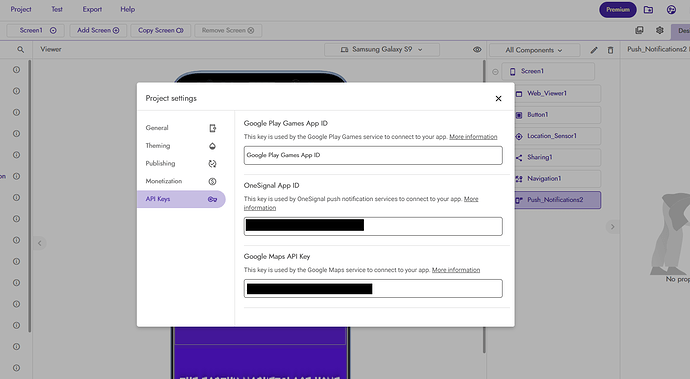Screen dimensions: 690x379
Task: Click the trash delete component icon
Action: tap(610, 50)
